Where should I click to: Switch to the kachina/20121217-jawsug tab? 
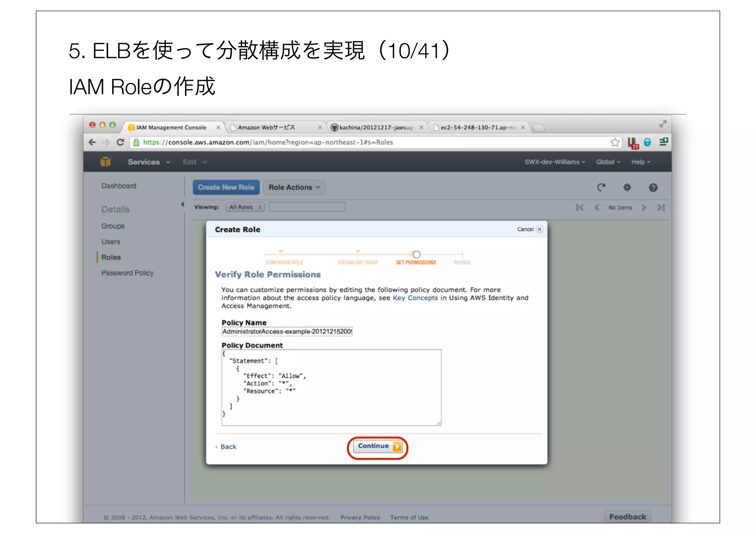point(376,127)
